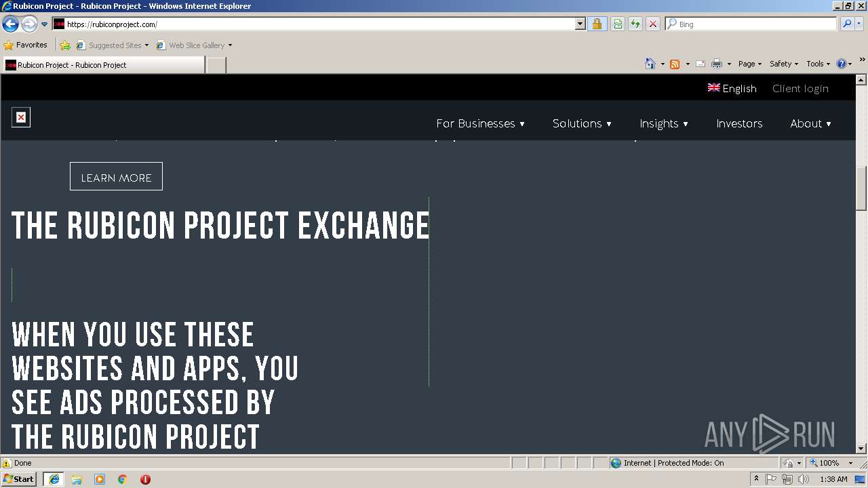The height and width of the screenshot is (488, 868).
Task: Expand the Print options dropdown arrow
Action: coord(729,64)
